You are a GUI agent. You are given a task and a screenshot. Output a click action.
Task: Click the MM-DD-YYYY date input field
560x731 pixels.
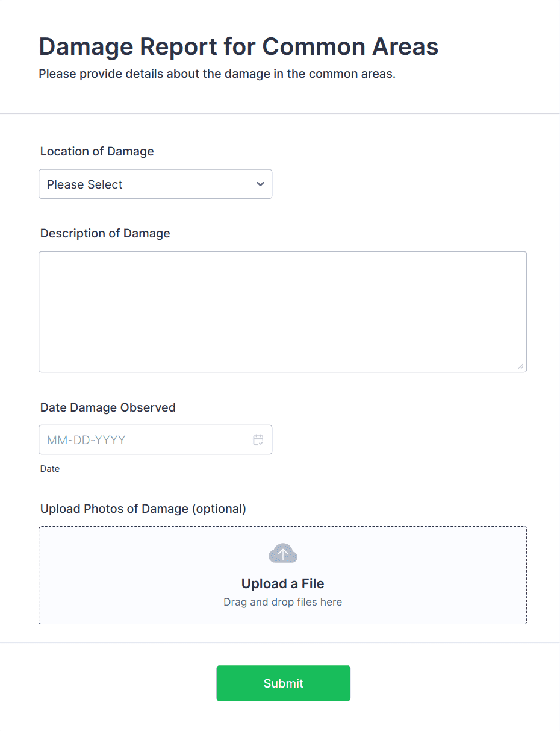(x=145, y=440)
